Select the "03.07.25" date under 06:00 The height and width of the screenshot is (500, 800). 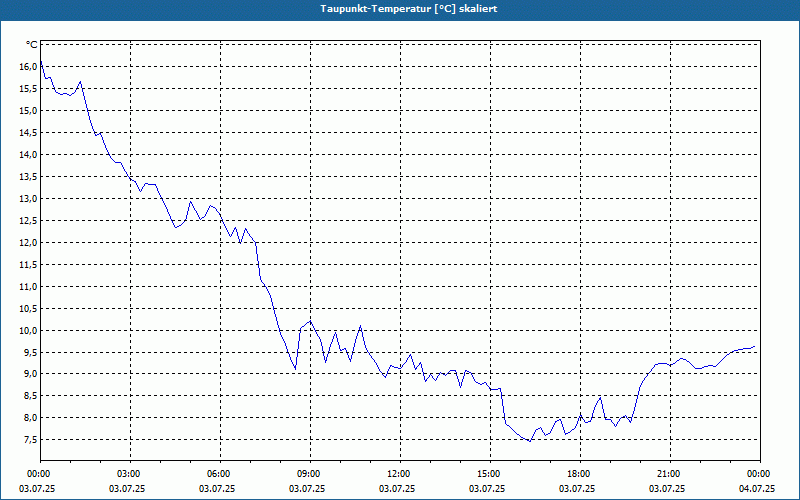coord(217,489)
